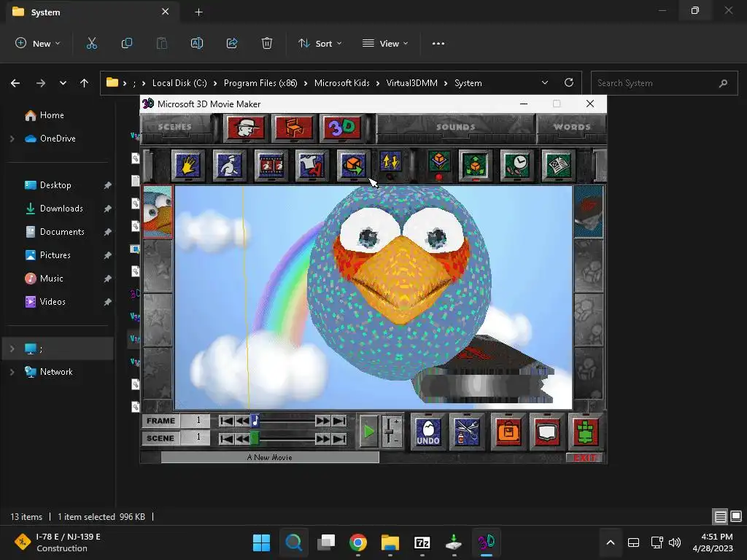Select the newspaper/storyboard tool
Image resolution: width=747 pixels, height=560 pixels.
(x=558, y=166)
